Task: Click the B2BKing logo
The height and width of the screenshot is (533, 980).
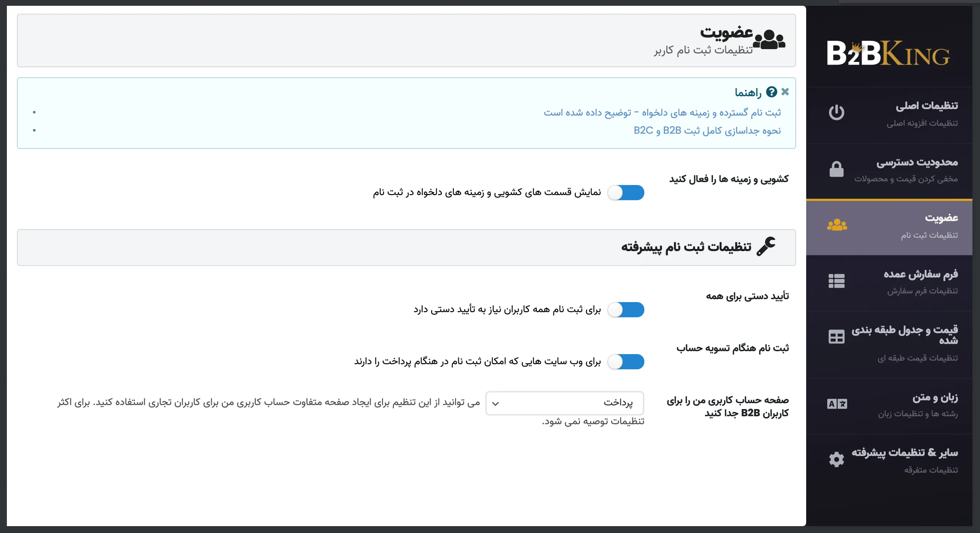Action: 888,53
